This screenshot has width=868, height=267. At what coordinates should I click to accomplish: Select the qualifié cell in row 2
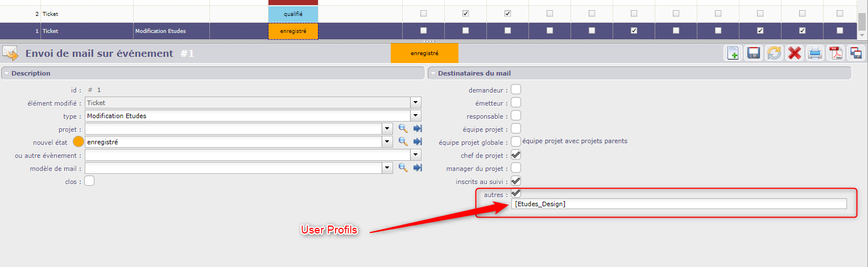tap(293, 14)
